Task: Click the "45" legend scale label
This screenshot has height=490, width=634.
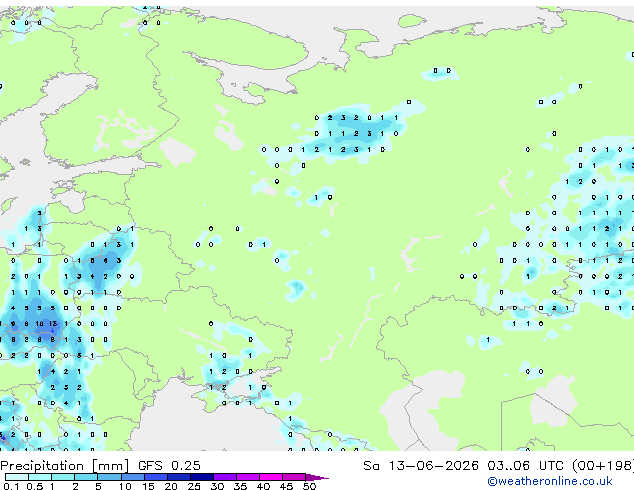Action: 287,486
